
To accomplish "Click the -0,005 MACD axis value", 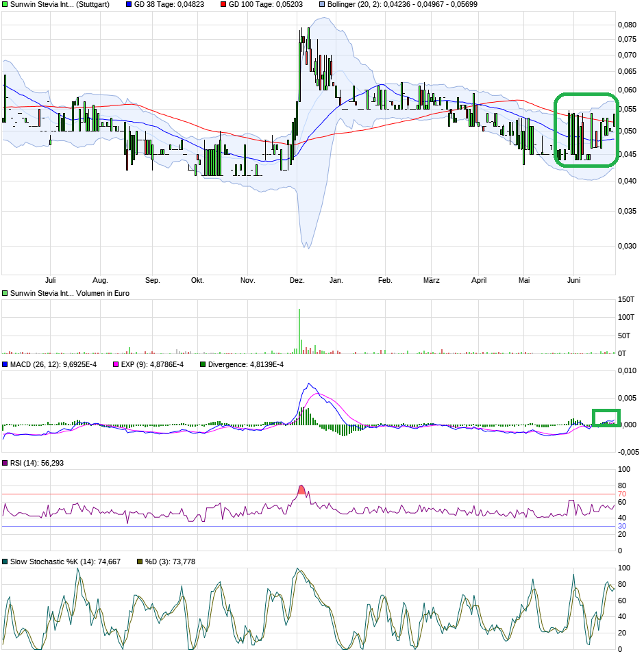I will click(628, 452).
